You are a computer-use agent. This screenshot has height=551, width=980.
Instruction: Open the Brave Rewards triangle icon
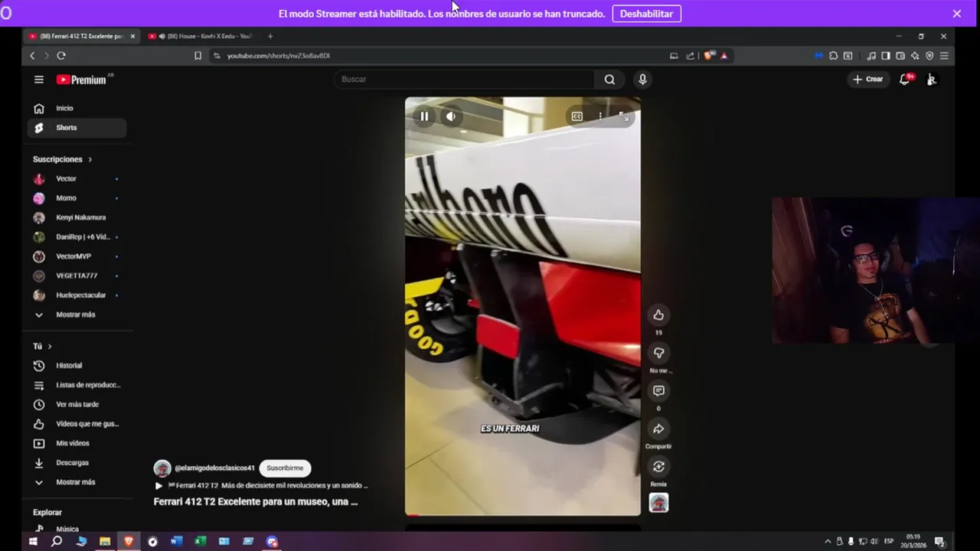724,56
